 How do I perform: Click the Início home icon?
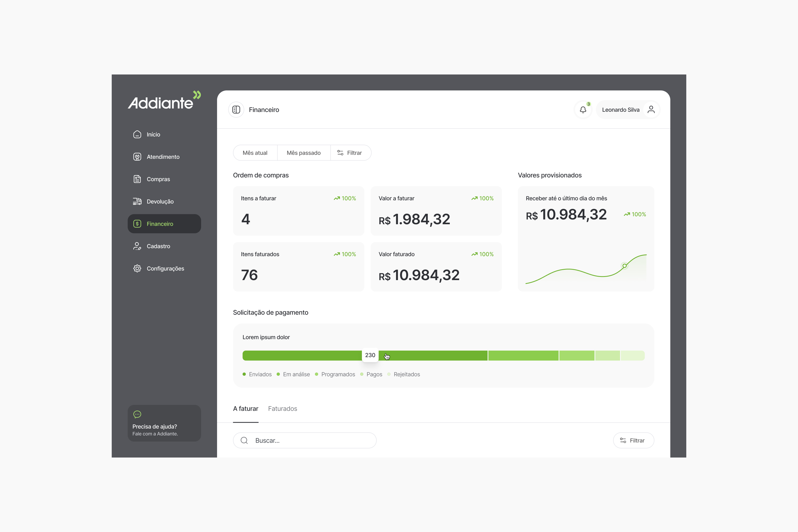137,134
